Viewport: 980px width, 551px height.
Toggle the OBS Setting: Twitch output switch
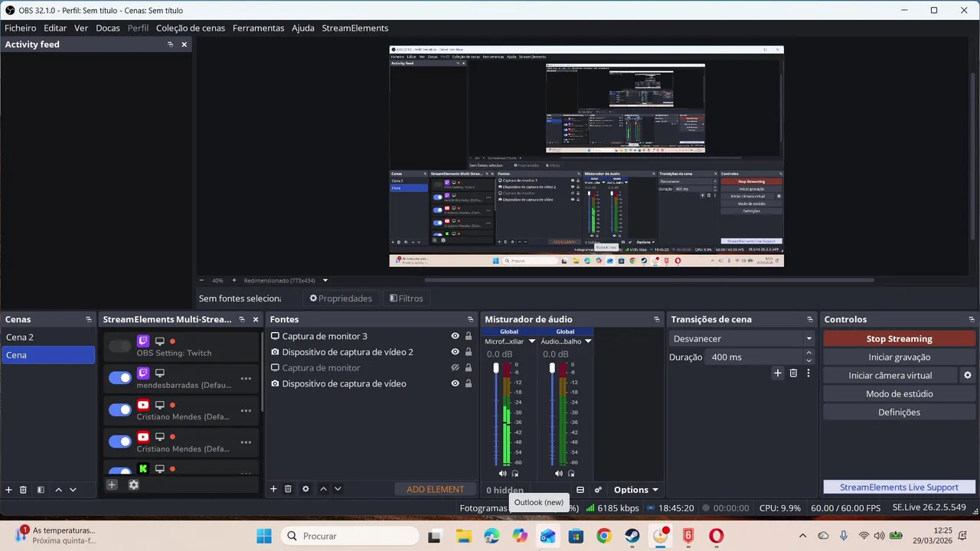click(120, 346)
